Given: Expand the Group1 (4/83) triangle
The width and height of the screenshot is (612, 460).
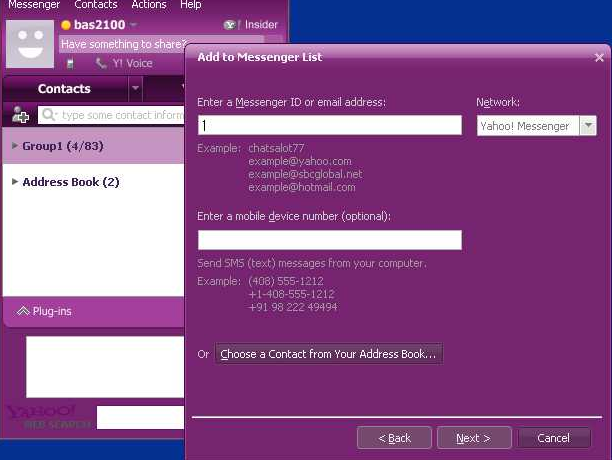Looking at the screenshot, I should (15, 146).
